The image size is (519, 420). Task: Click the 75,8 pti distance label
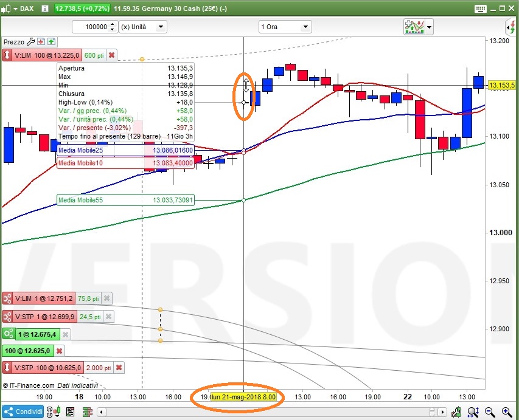(88, 298)
